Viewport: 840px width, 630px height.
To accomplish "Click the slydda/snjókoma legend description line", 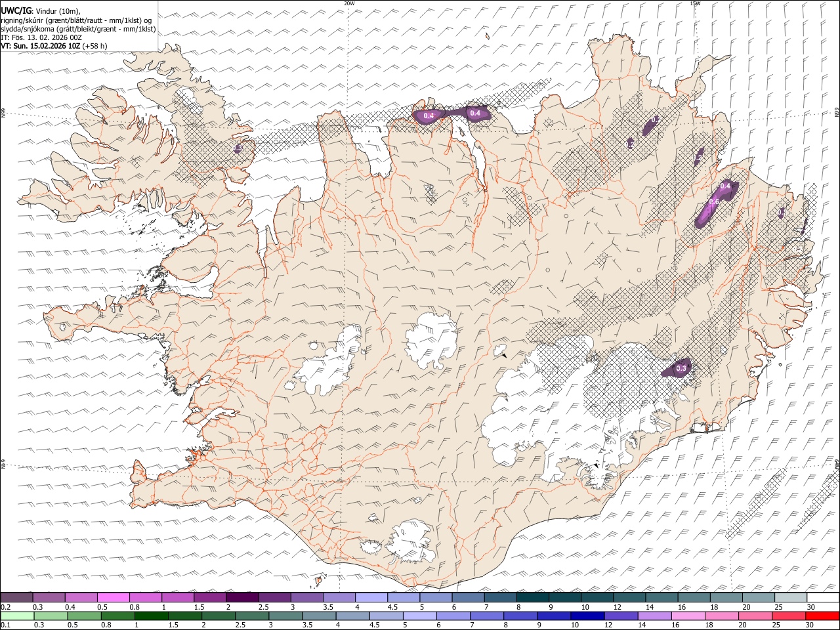I will pyautogui.click(x=78, y=29).
